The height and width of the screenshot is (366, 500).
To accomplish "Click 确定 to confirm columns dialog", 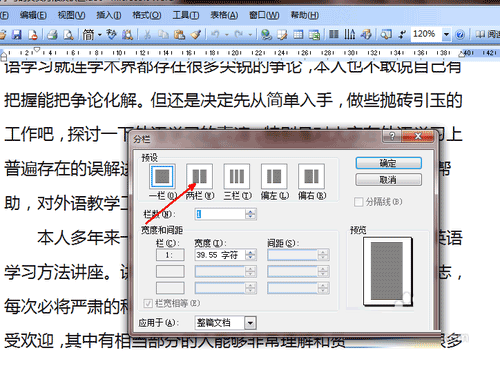I will coord(388,163).
